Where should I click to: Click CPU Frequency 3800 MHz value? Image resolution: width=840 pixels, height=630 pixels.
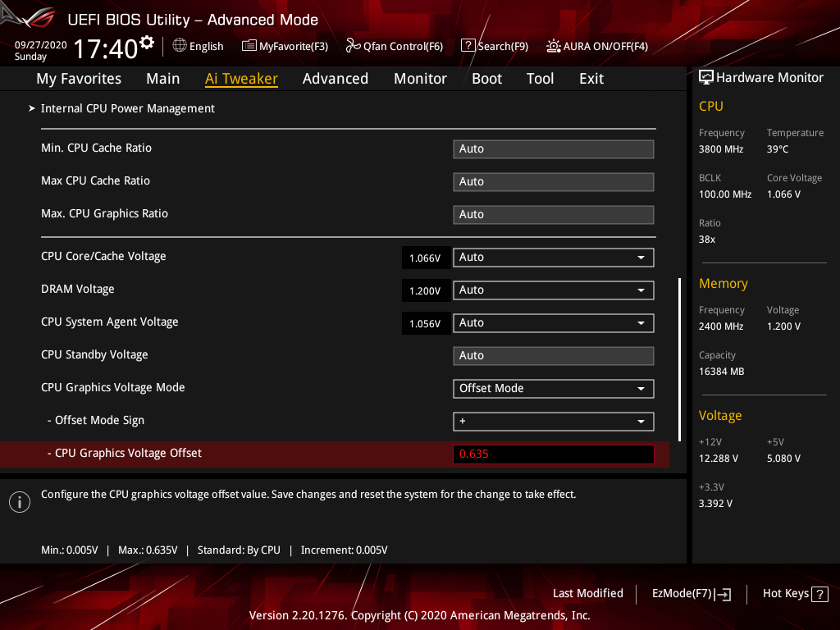click(721, 149)
